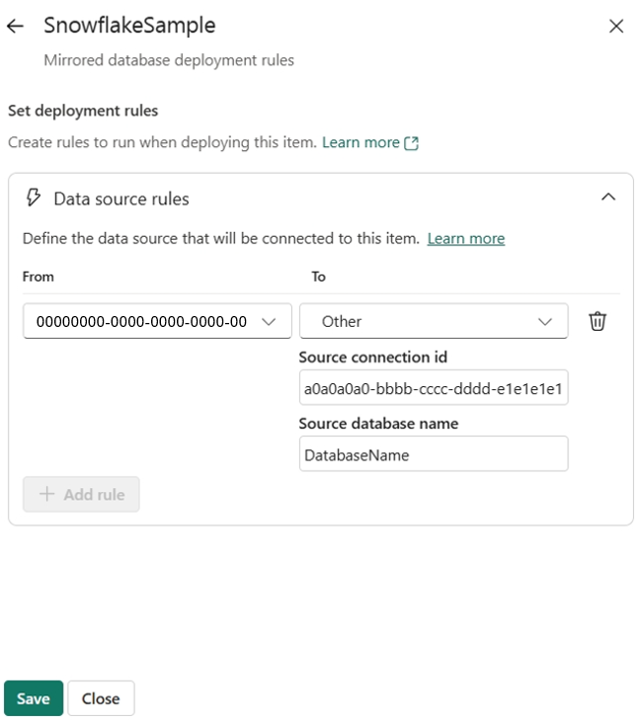The width and height of the screenshot is (640, 720).
Task: Click the SnowflakeSample title text
Action: [x=129, y=26]
